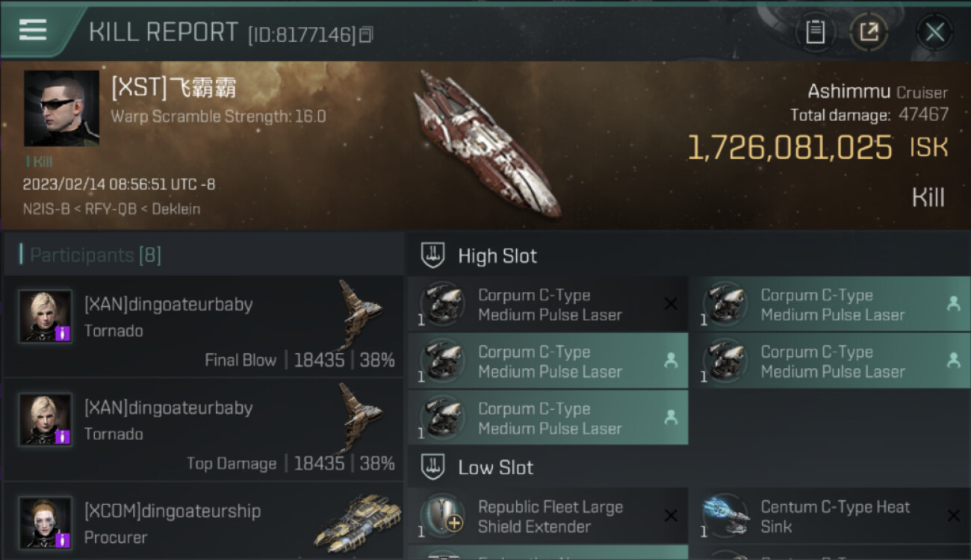
Task: Select dingoateurship Procurer participant portrait
Action: 46,523
